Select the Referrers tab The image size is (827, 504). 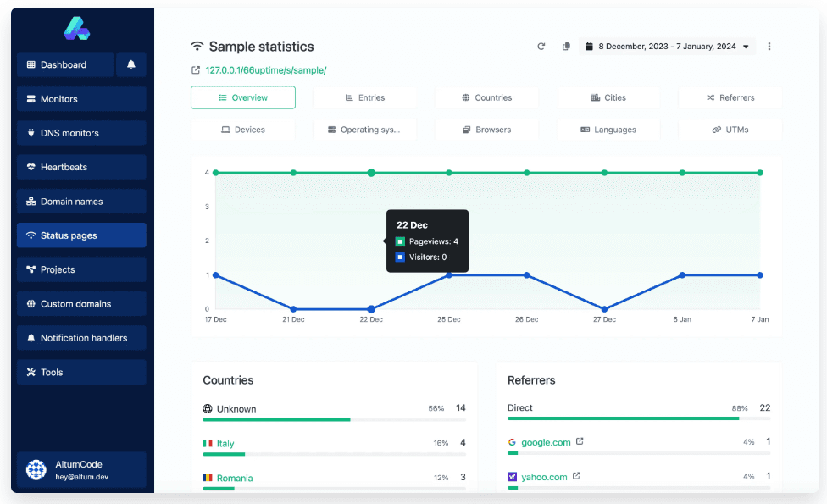[730, 97]
